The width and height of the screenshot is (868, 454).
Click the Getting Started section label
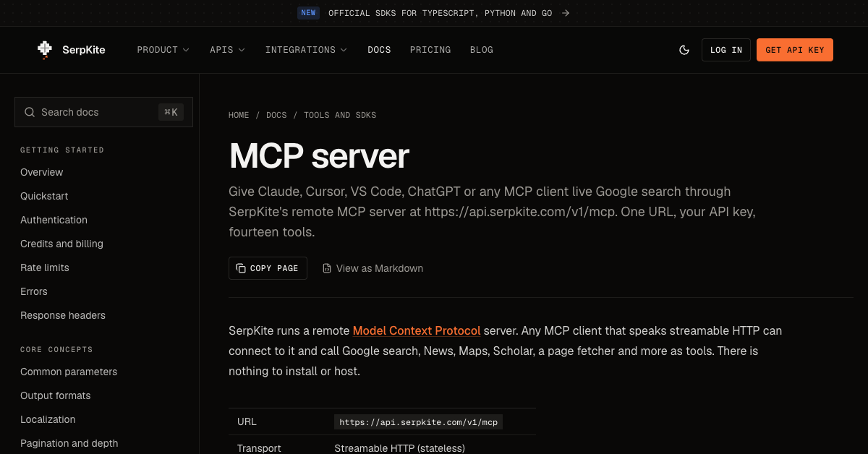(62, 150)
